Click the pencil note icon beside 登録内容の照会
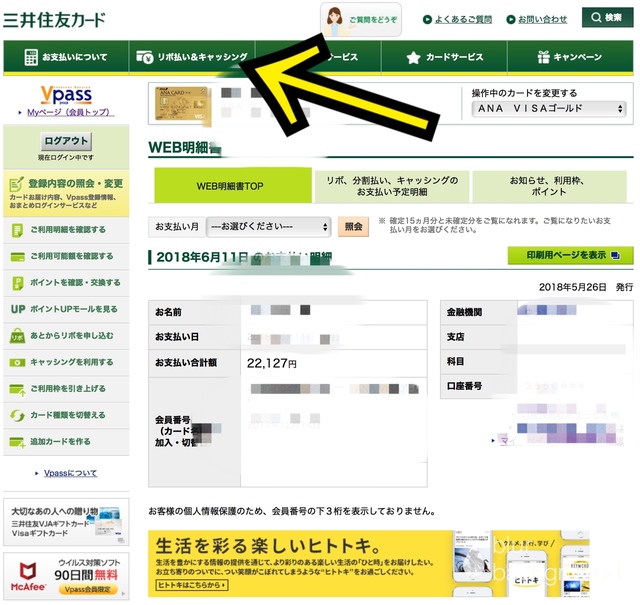 coord(17,185)
